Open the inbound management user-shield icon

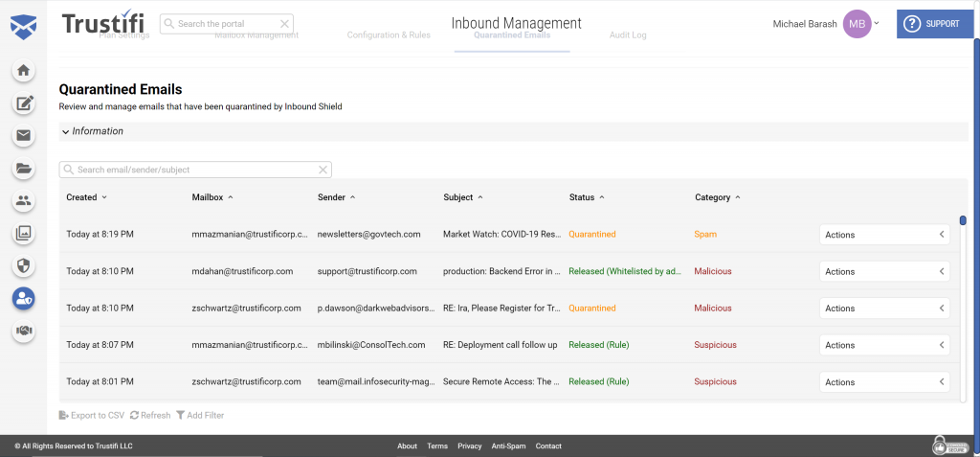tap(24, 298)
